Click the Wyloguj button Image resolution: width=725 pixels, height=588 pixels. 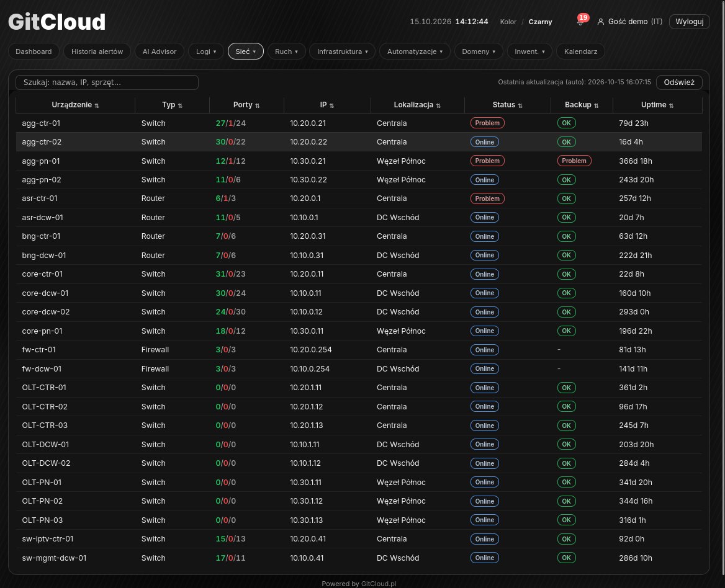[x=690, y=22]
